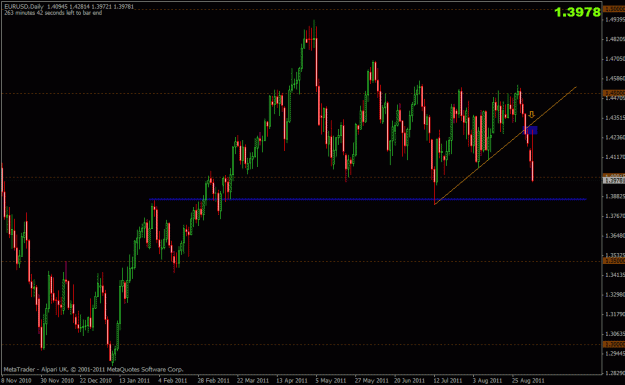Click the 1.4820 price scale label
The image size is (625, 385).
pos(615,39)
